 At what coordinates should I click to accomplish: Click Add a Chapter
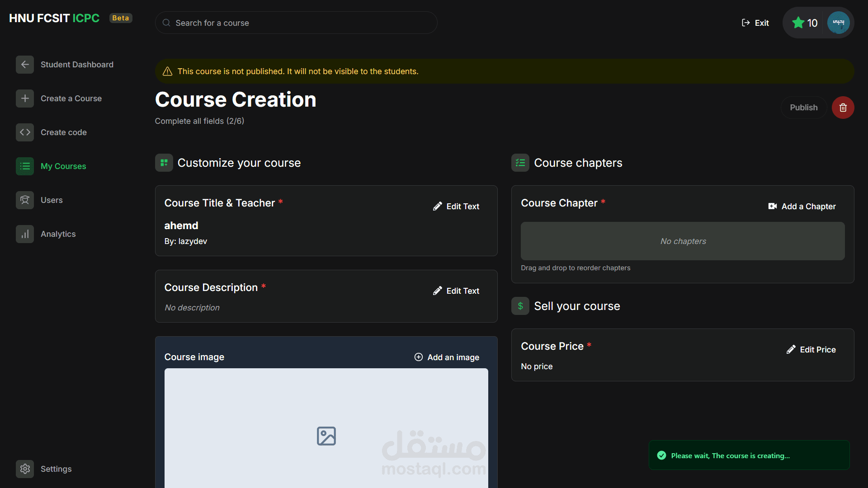coord(802,206)
